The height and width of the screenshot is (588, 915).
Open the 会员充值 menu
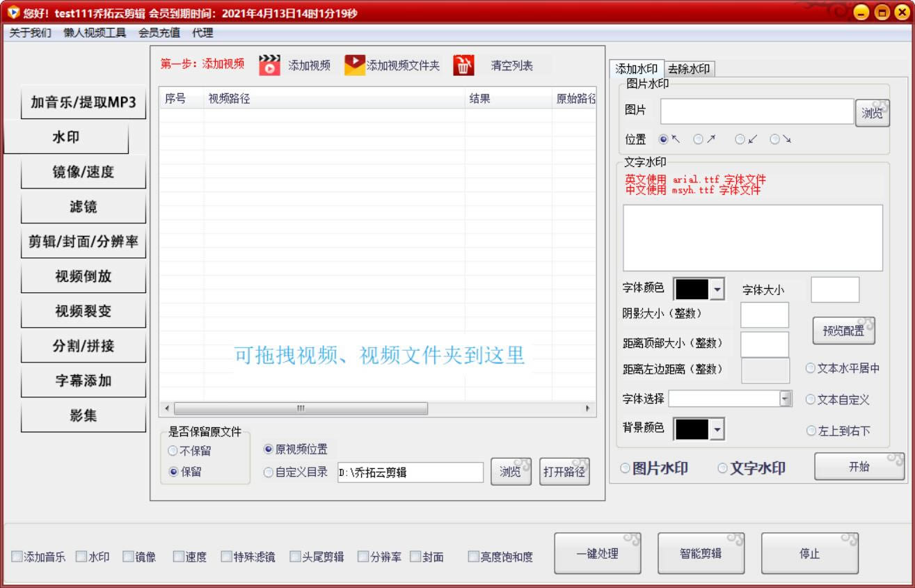159,33
